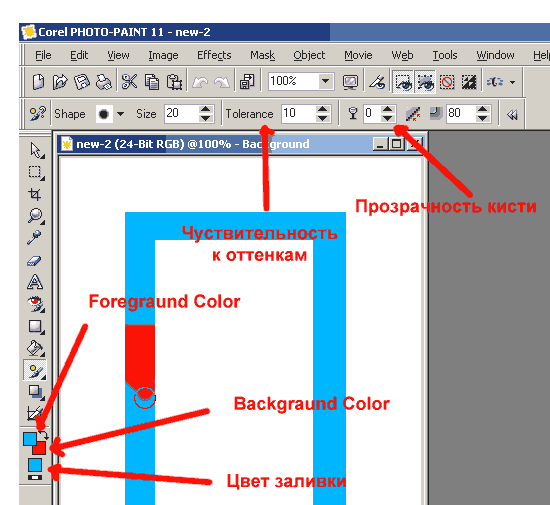Select the Rectangle Mask tool
The image size is (550, 505).
[x=35, y=173]
